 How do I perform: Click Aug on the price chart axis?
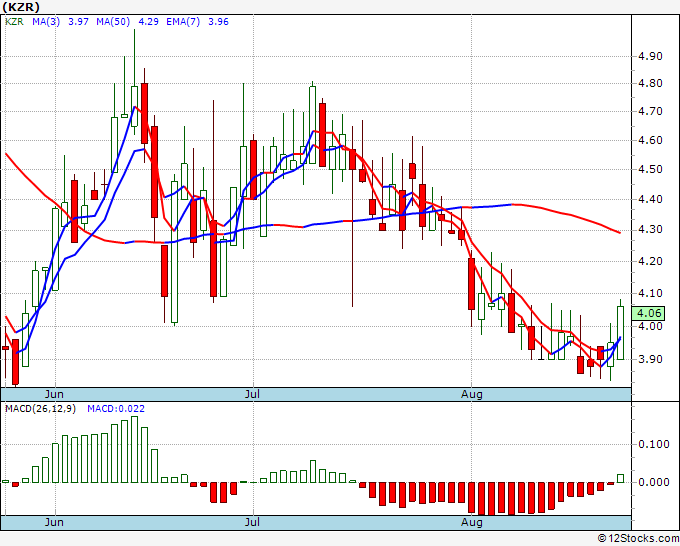[472, 394]
